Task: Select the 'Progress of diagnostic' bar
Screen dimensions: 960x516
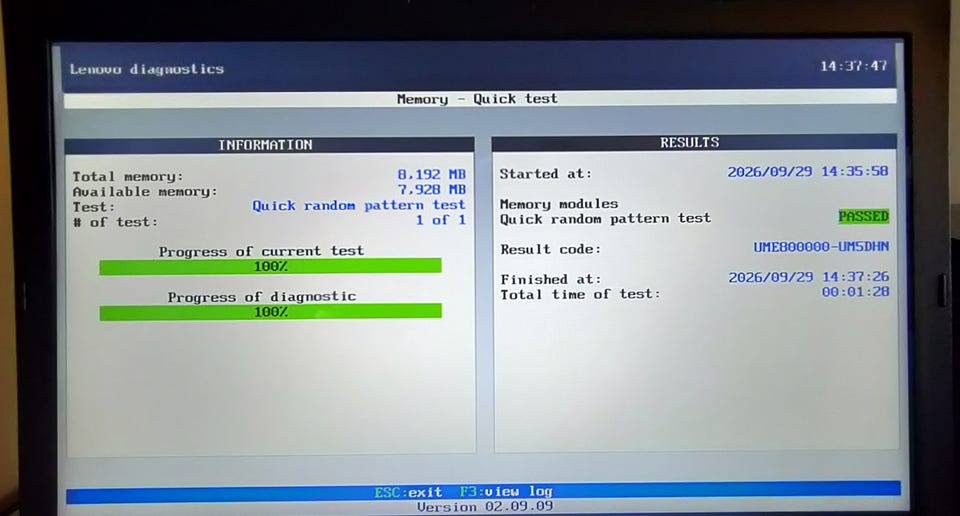Action: 271,312
